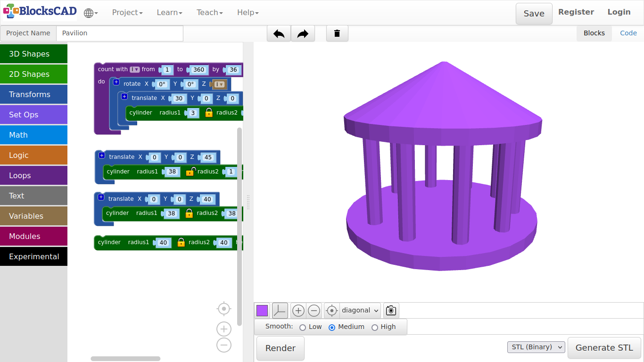This screenshot has width=644, height=362.
Task: Open the purple render color swatch
Action: (262, 311)
